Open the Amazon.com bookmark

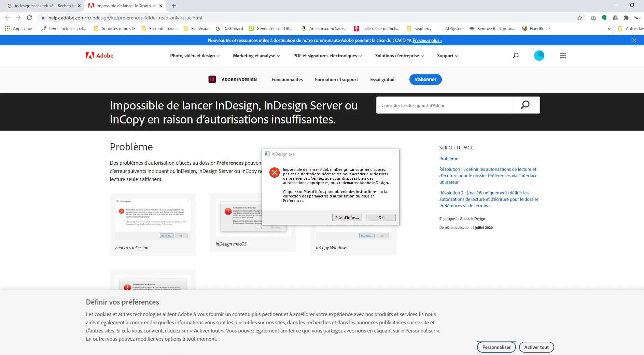pyautogui.click(x=324, y=29)
